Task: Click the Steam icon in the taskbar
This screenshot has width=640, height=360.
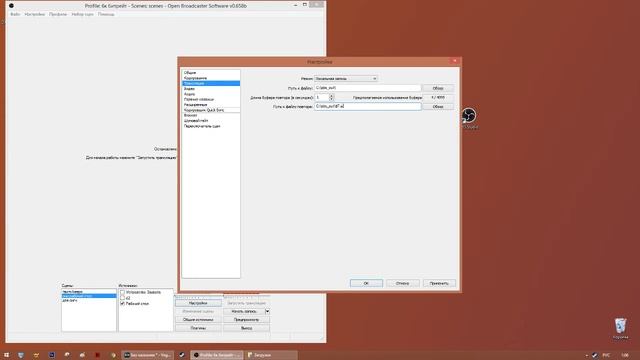Action: pos(182,355)
